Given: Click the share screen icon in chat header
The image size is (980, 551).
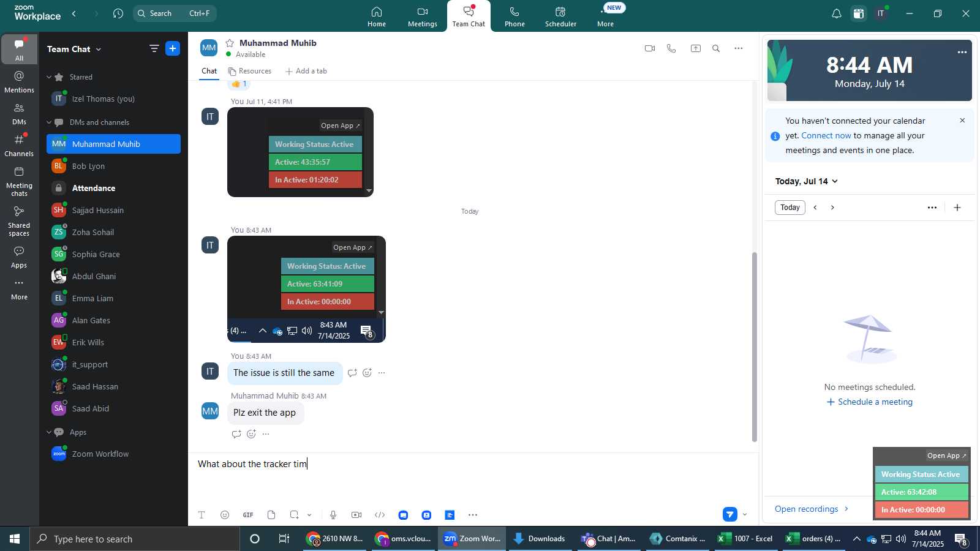Looking at the screenshot, I should pyautogui.click(x=696, y=48).
